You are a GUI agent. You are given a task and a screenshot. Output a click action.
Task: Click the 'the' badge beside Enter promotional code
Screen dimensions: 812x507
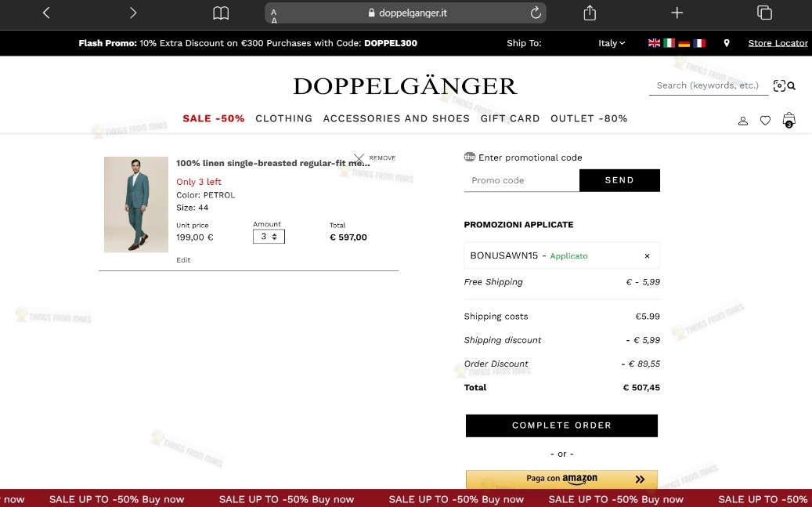click(470, 157)
